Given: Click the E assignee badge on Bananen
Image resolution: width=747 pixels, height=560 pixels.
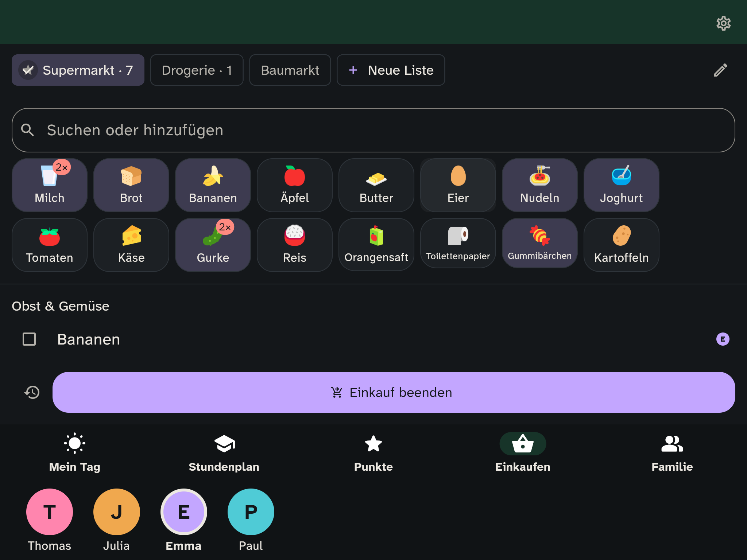Looking at the screenshot, I should (723, 339).
